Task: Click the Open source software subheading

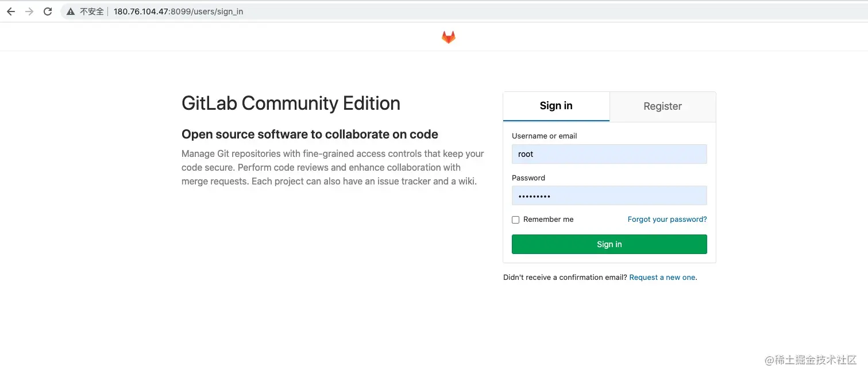Action: pyautogui.click(x=310, y=134)
